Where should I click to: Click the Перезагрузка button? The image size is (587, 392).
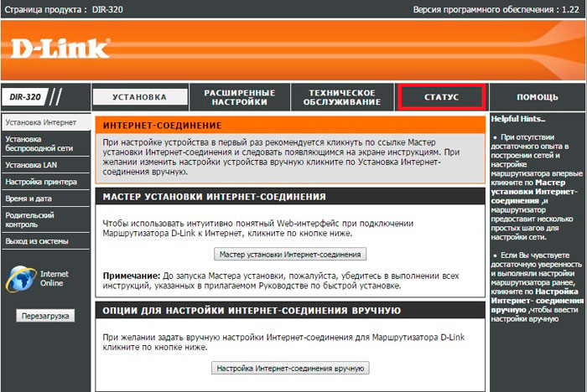[x=45, y=316]
